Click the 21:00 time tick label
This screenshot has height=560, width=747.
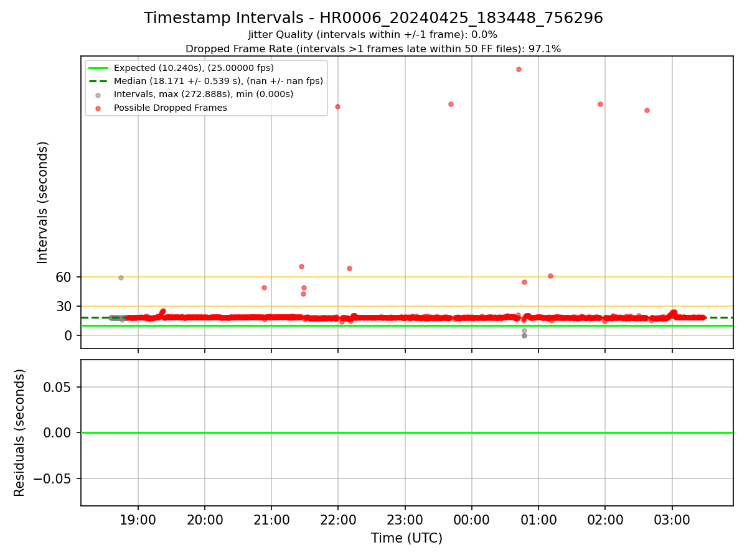click(271, 520)
